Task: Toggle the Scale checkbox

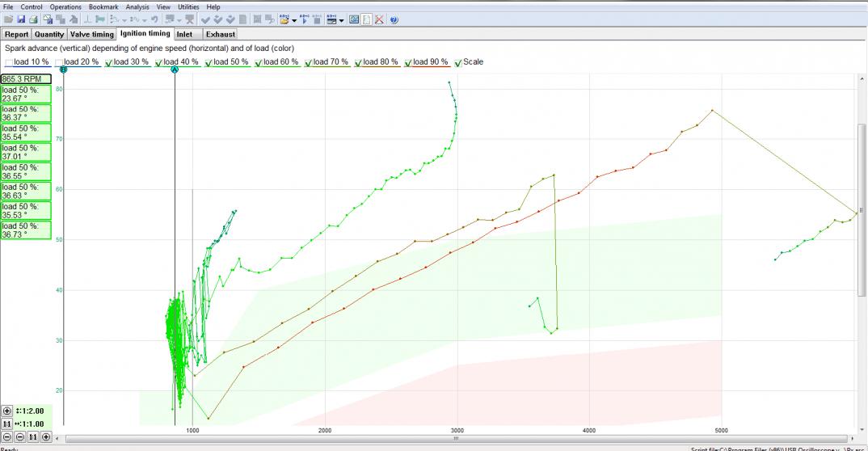Action: click(x=458, y=62)
